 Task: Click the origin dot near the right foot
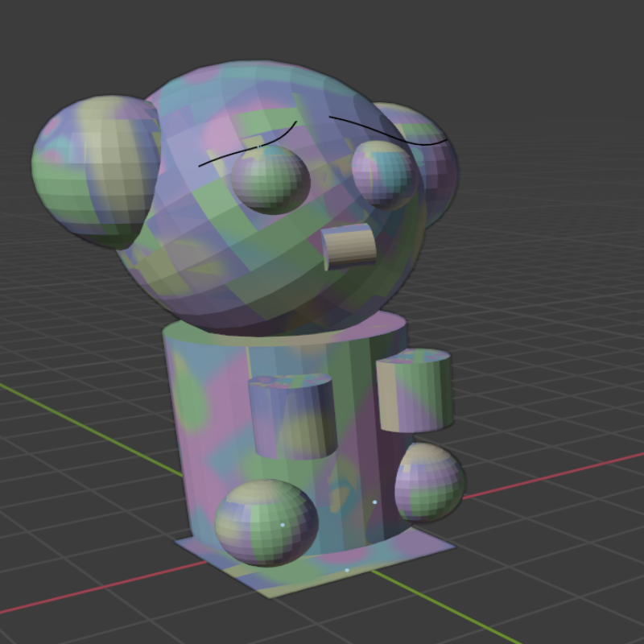coord(375,500)
